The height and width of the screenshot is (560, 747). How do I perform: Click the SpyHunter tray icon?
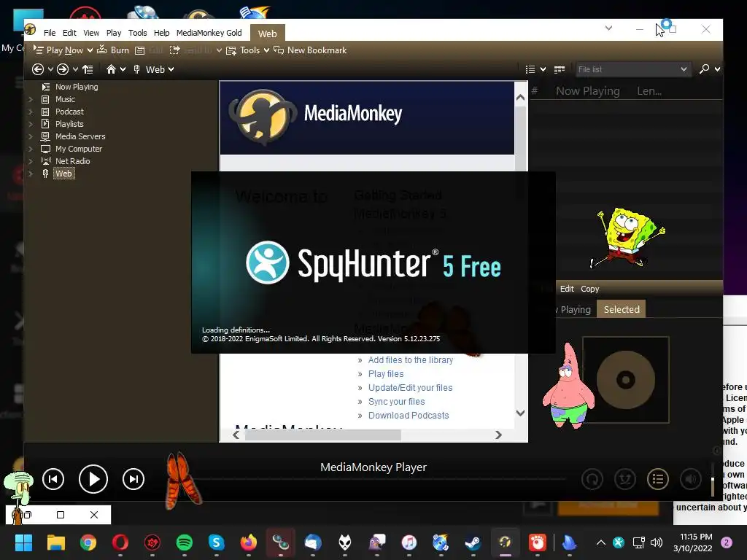tap(619, 542)
